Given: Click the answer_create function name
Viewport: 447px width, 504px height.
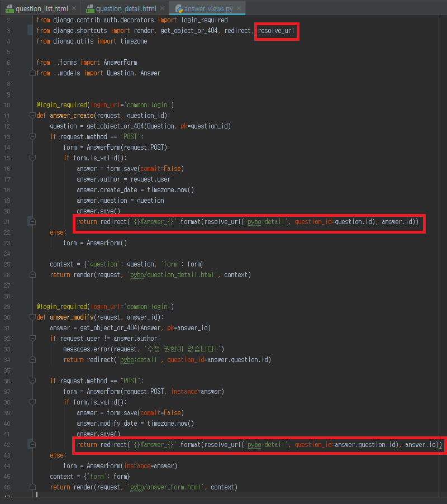Looking at the screenshot, I should [x=72, y=116].
